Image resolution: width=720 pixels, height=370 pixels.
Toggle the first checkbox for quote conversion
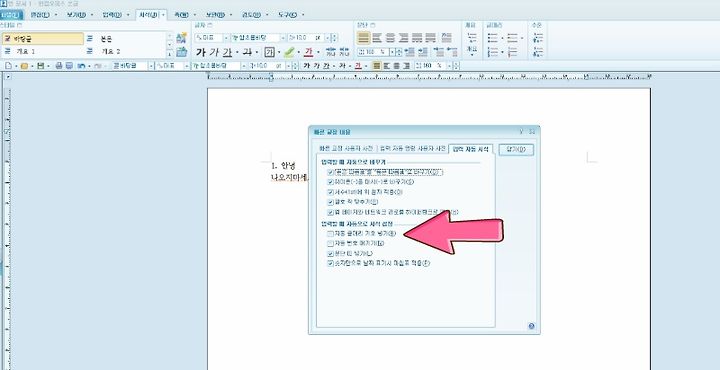click(x=330, y=172)
